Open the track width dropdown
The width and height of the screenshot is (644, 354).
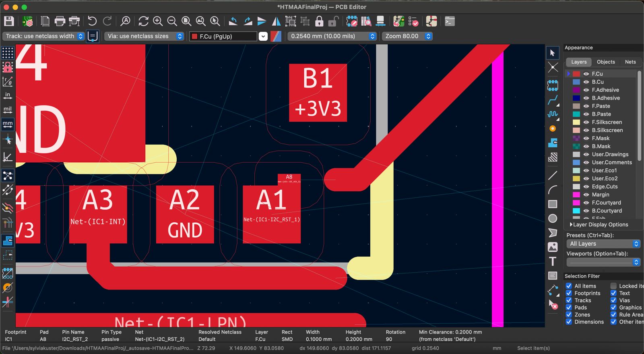[x=80, y=36]
